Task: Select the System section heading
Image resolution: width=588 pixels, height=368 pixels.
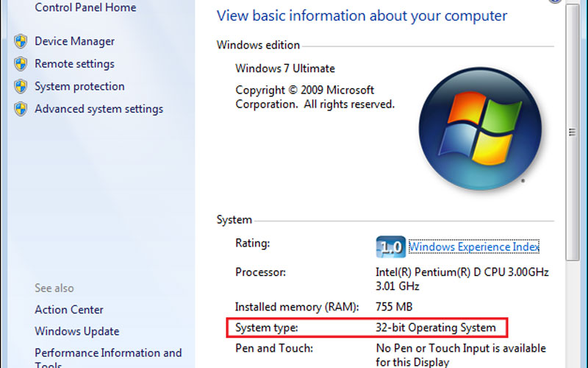Action: coord(234,219)
